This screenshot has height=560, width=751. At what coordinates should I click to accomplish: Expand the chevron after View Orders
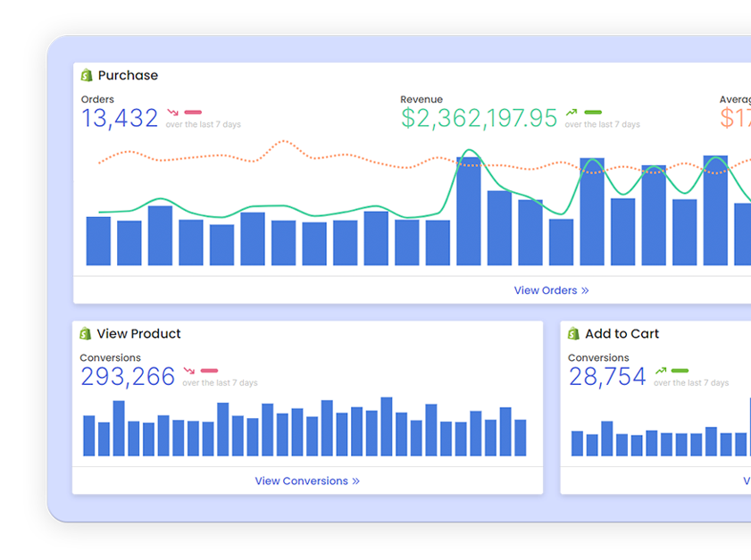pyautogui.click(x=585, y=290)
